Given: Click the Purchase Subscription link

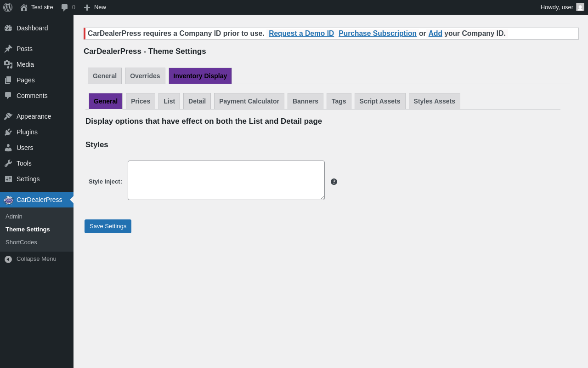Looking at the screenshot, I should [378, 34].
